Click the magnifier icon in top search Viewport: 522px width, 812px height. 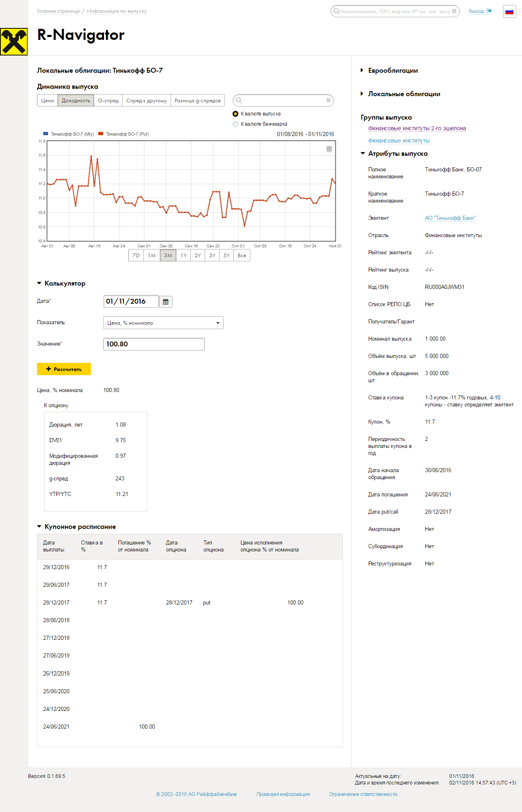tap(336, 11)
